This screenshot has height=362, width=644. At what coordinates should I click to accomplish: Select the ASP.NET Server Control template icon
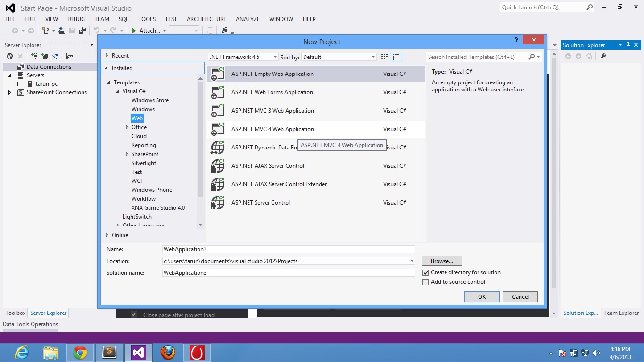pos(217,203)
